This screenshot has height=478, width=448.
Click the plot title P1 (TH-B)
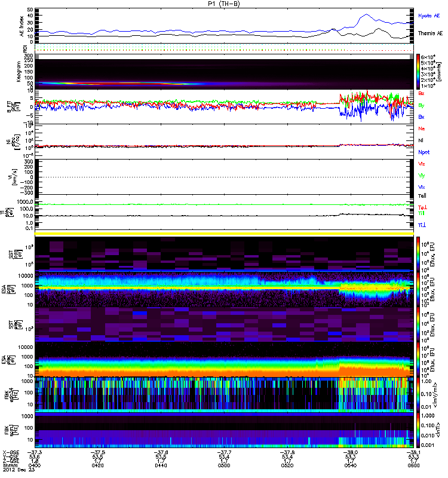[x=224, y=4]
